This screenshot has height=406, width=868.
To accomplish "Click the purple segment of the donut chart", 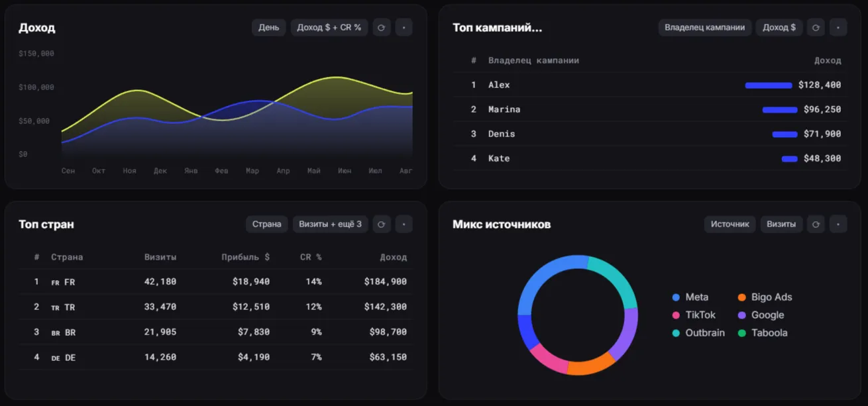I will 626,334.
